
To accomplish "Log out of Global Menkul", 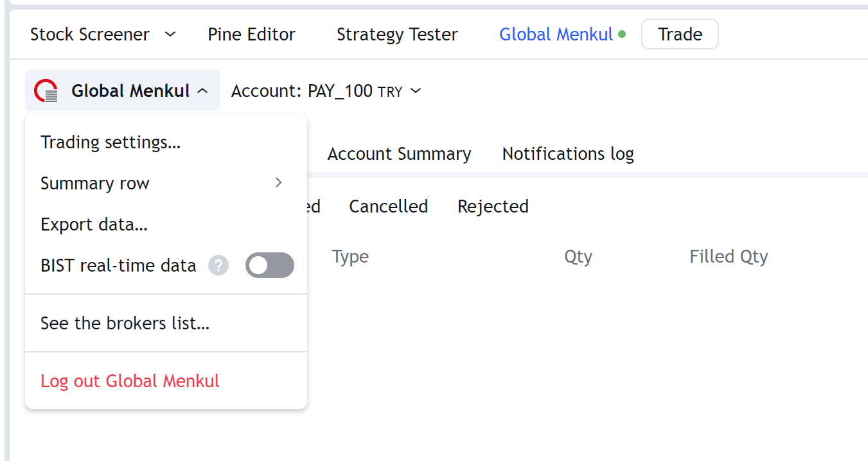I will tap(130, 381).
